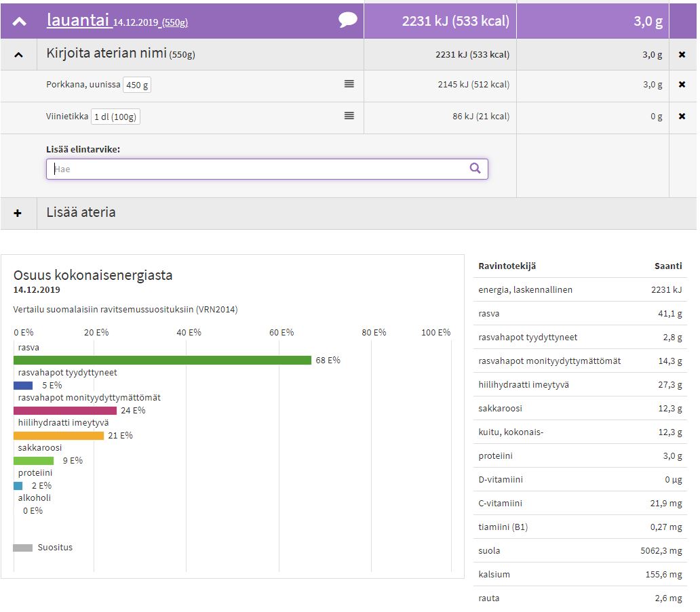The image size is (700, 612).
Task: Open the comment speech bubble for lauantai
Action: [x=347, y=20]
